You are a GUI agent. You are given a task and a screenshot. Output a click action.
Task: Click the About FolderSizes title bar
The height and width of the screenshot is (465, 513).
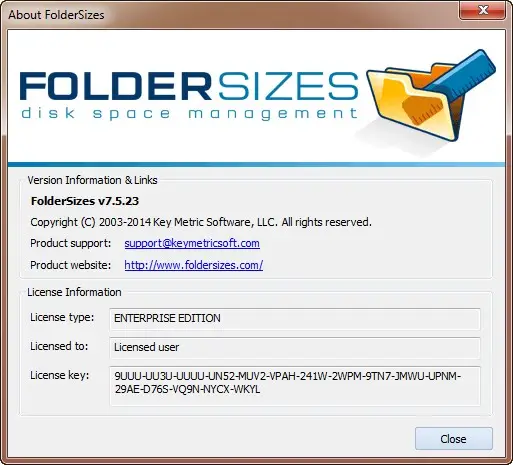pos(56,15)
